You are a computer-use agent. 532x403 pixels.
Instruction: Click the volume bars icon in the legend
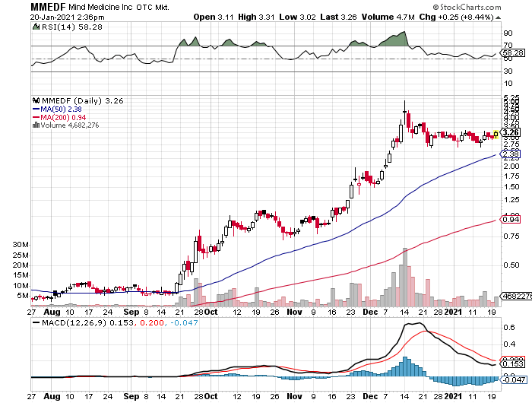pyautogui.click(x=36, y=125)
